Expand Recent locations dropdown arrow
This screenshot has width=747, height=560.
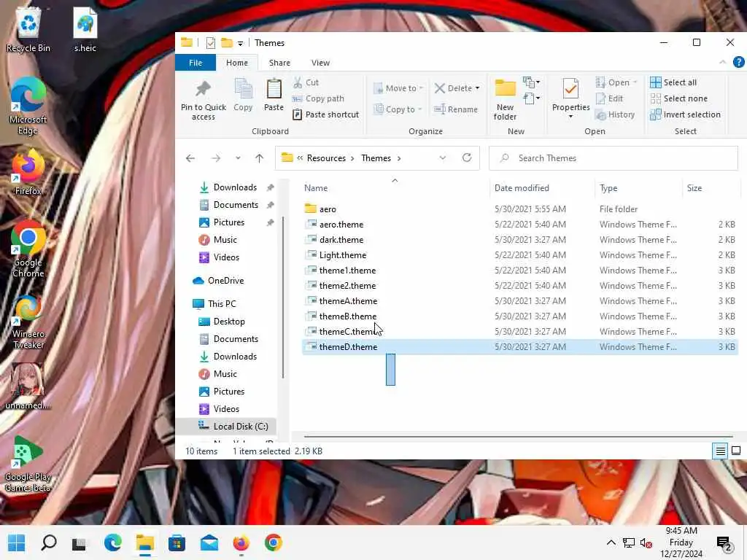238,158
